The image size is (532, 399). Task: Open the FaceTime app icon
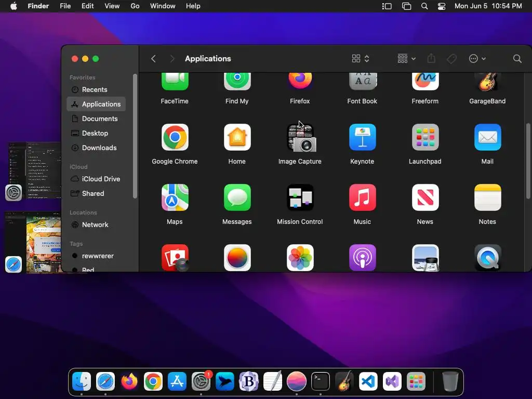[x=175, y=82]
